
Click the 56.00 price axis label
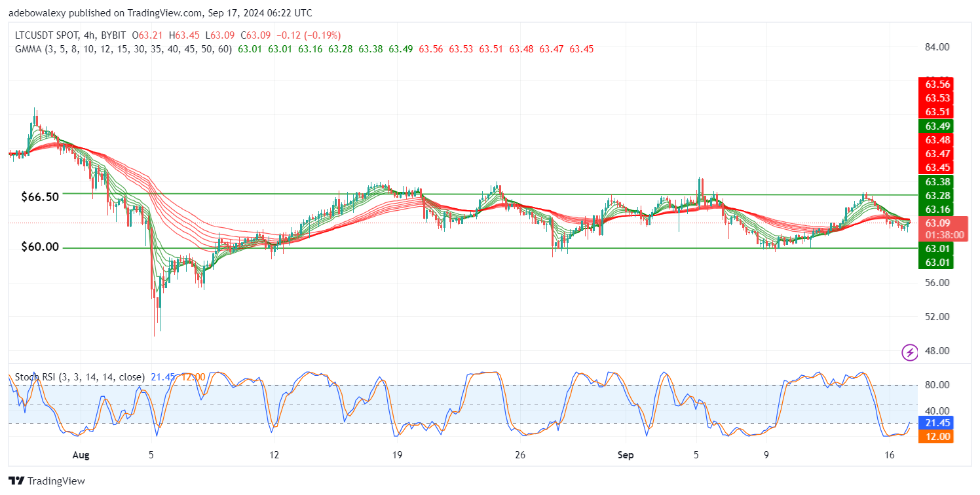point(937,283)
